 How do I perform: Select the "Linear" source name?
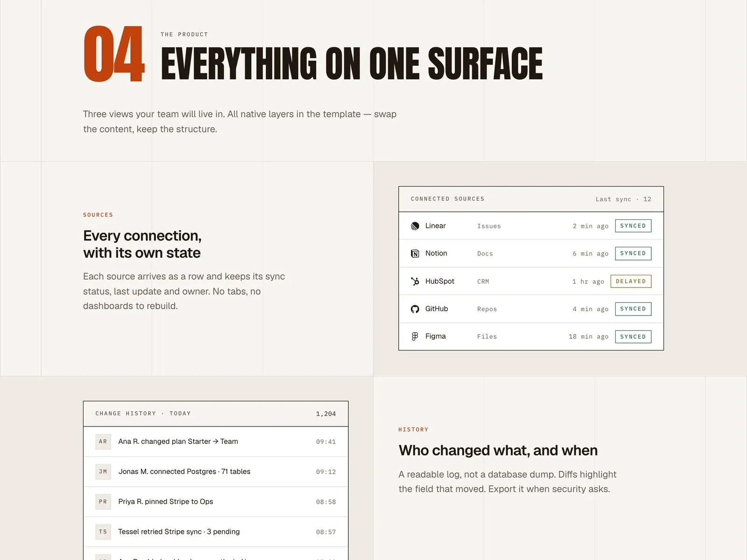436,226
